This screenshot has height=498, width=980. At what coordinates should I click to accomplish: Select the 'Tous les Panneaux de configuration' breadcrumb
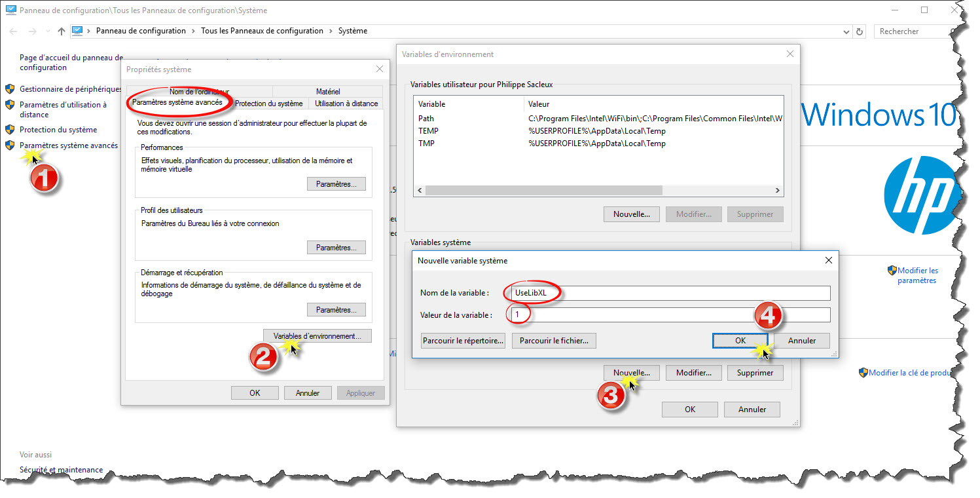pos(262,31)
